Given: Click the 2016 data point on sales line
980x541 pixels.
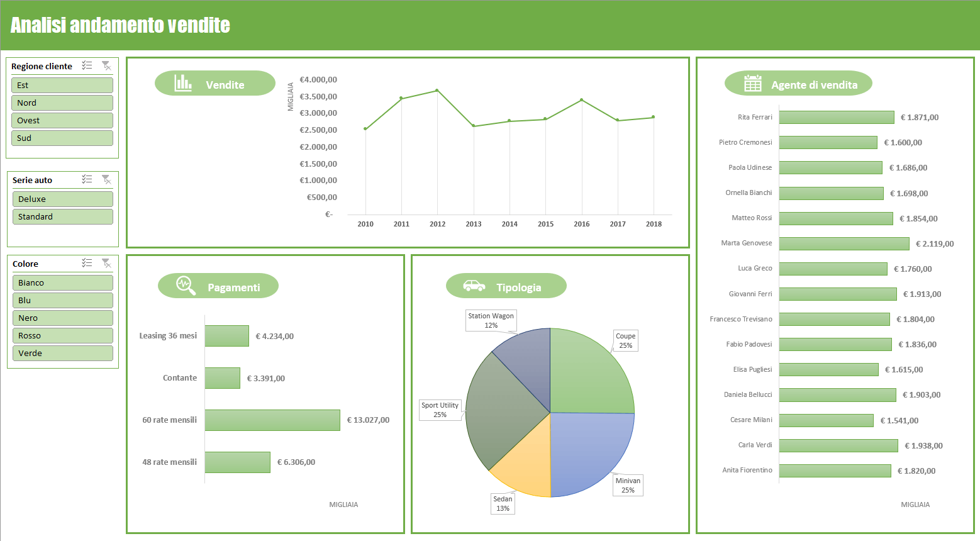Looking at the screenshot, I should [x=582, y=99].
